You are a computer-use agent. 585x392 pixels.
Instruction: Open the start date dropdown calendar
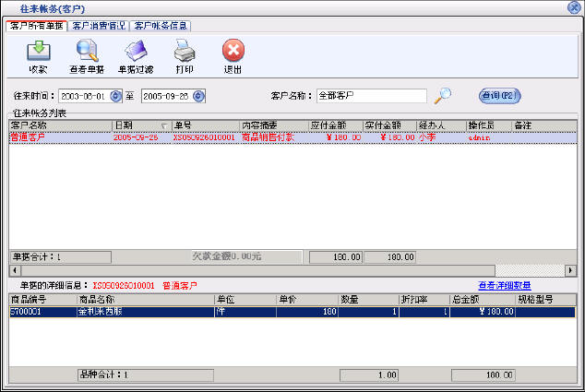[x=115, y=96]
